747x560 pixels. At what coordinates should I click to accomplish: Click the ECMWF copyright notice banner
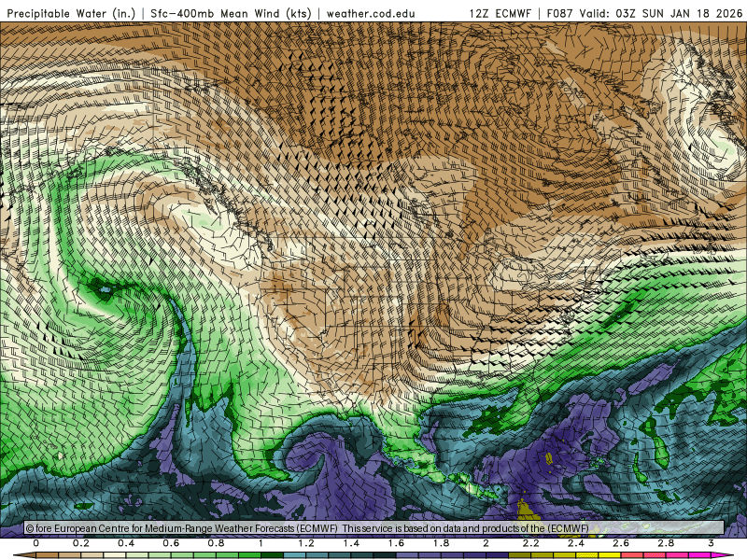pyautogui.click(x=374, y=528)
